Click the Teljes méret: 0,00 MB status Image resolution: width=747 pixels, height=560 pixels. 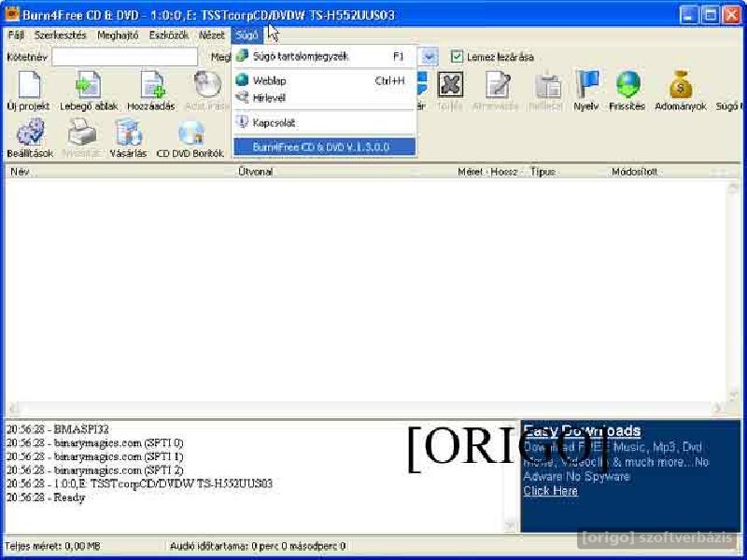[x=52, y=546]
